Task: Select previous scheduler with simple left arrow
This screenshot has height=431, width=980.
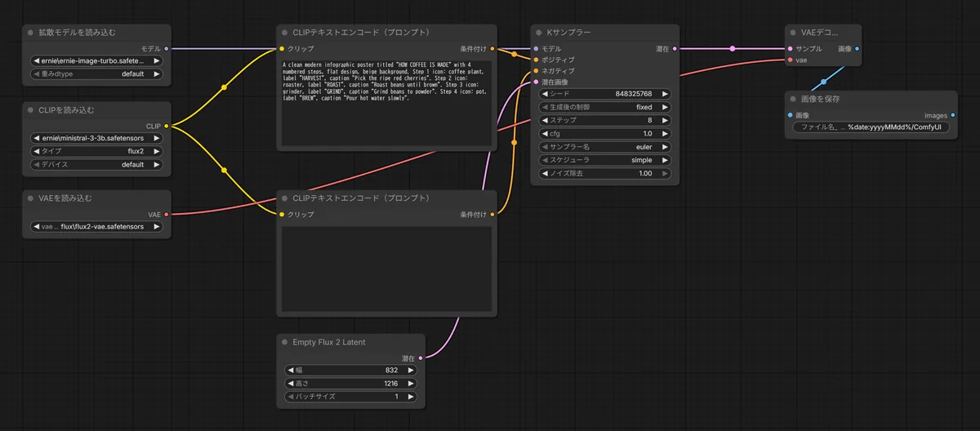Action: [x=545, y=160]
